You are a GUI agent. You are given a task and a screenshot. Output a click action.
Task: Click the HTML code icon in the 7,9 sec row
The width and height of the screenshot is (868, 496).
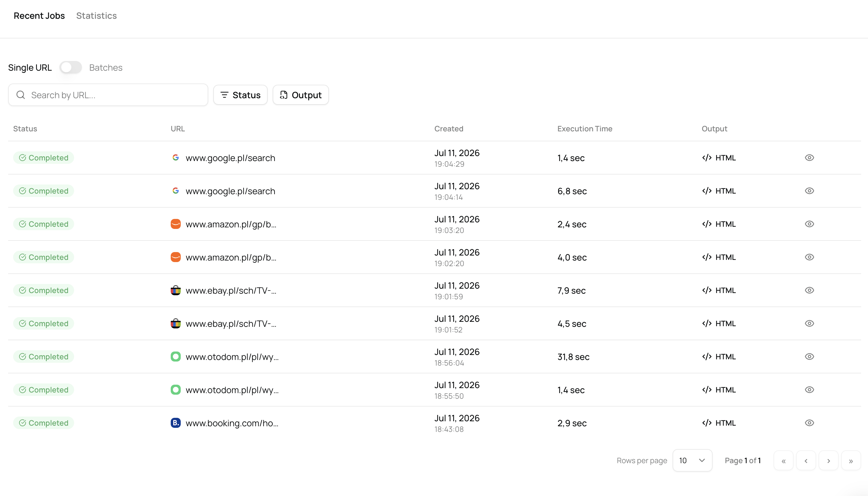pyautogui.click(x=707, y=290)
